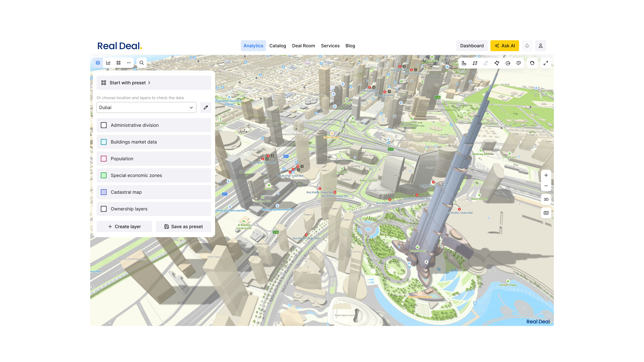The height and width of the screenshot is (362, 644).
Task: Open the bar chart statistics icon
Action: click(108, 63)
